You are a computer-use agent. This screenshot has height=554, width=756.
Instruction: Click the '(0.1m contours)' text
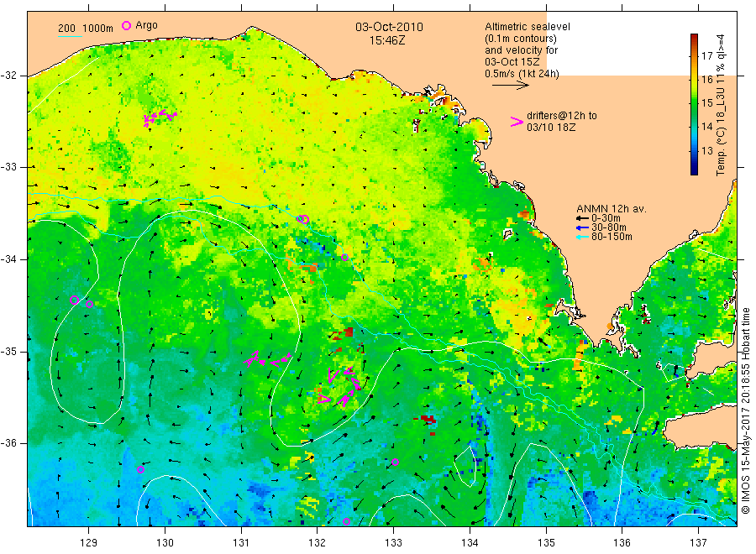(521, 39)
